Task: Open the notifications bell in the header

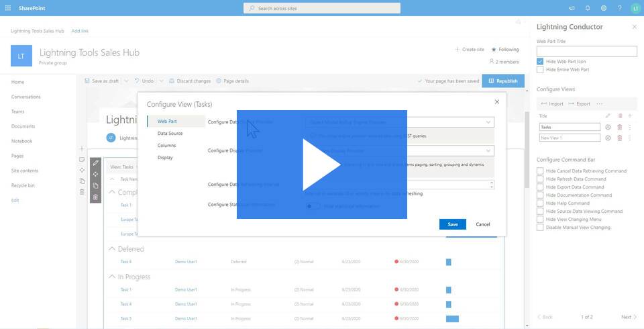Action: click(x=588, y=8)
